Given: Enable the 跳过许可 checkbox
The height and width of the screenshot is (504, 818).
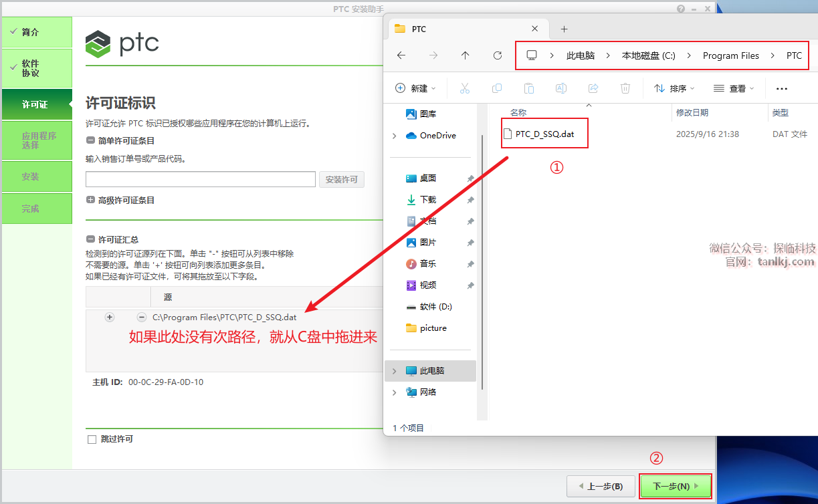Looking at the screenshot, I should click(x=92, y=439).
